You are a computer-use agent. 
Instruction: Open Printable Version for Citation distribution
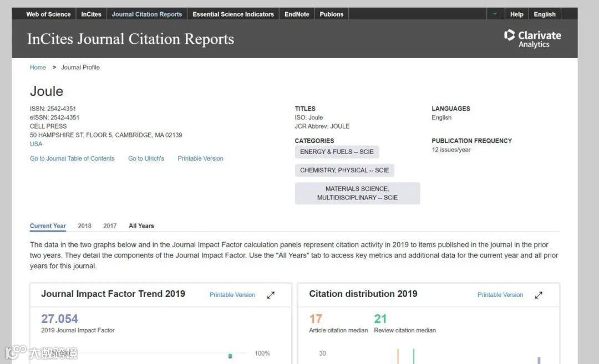click(x=500, y=295)
